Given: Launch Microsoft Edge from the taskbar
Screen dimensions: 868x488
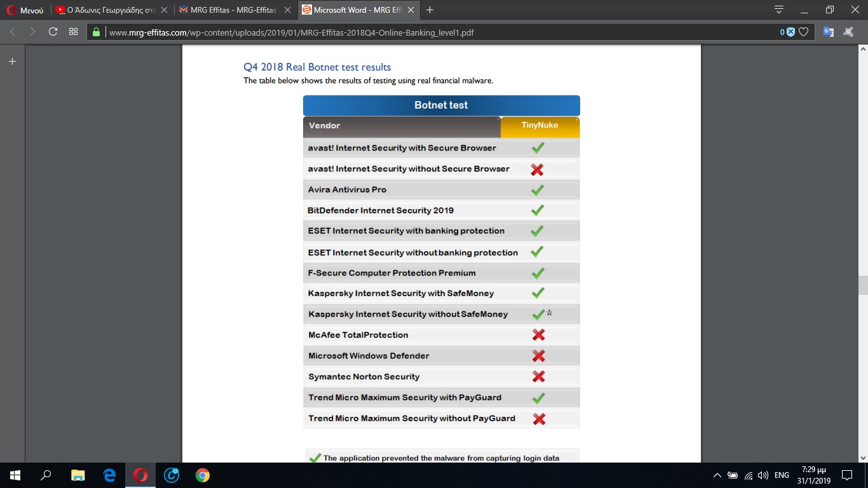Looking at the screenshot, I should point(109,475).
